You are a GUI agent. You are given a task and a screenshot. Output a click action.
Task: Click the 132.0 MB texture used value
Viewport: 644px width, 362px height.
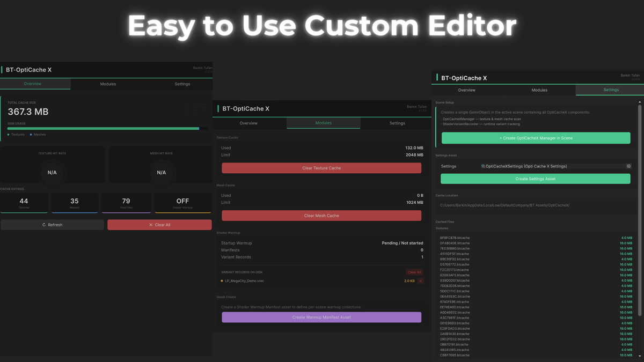point(414,148)
